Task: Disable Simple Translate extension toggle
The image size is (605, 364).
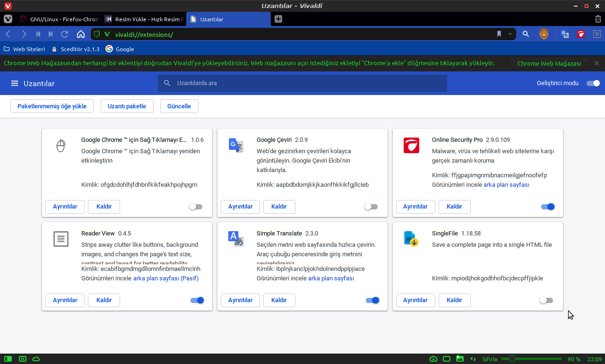Action: (372, 300)
